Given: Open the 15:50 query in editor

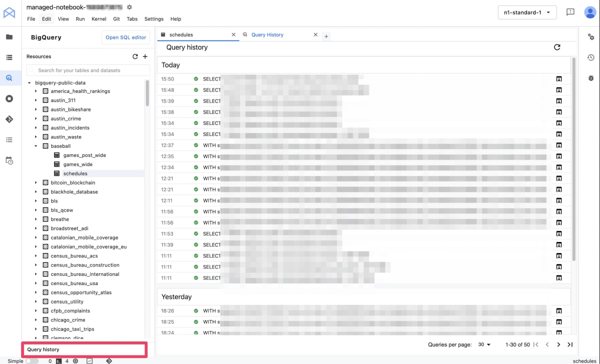Looking at the screenshot, I should (x=559, y=79).
